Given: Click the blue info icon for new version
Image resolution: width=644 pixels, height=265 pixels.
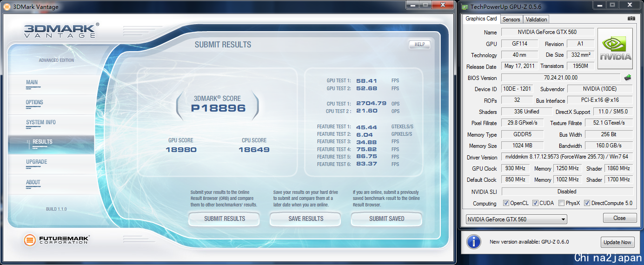Looking at the screenshot, I should click(x=473, y=242).
